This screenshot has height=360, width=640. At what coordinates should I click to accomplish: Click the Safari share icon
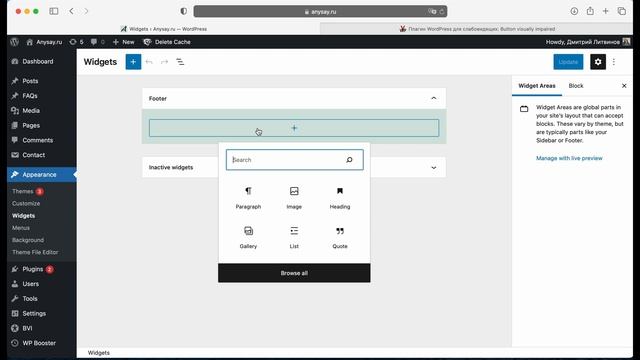(590, 11)
